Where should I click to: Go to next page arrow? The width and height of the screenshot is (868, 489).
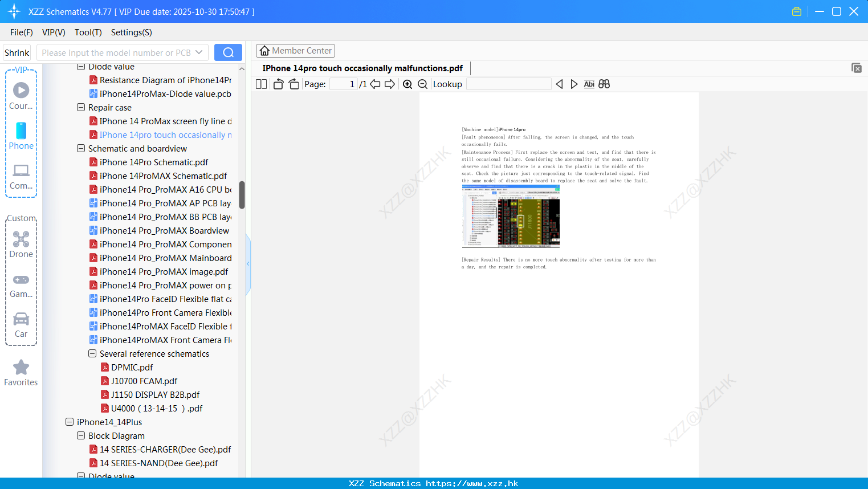pyautogui.click(x=390, y=84)
